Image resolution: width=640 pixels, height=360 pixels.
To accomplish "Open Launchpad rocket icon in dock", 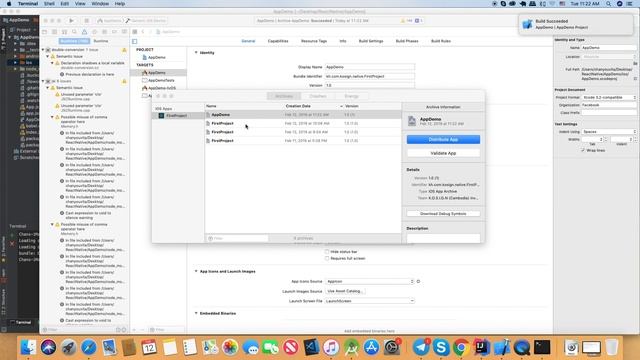I will 69,347.
